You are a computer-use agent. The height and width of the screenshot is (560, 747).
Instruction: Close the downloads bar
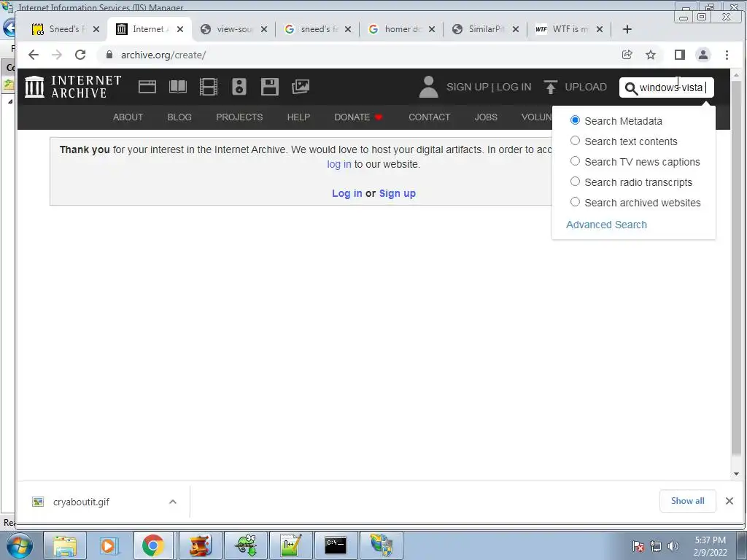(x=729, y=501)
